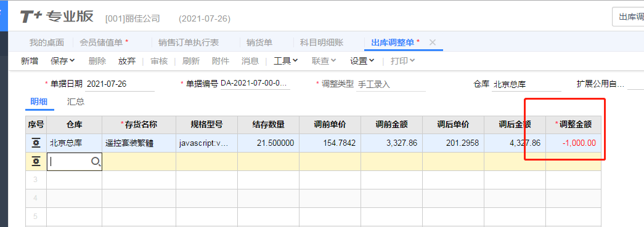Open the 销货单 tab
The image size is (644, 227).
pos(259,42)
